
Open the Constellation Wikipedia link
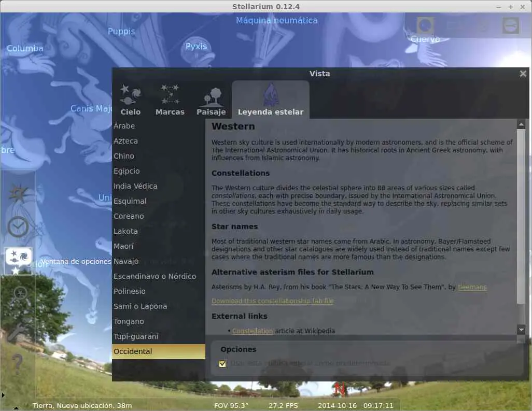click(x=253, y=331)
